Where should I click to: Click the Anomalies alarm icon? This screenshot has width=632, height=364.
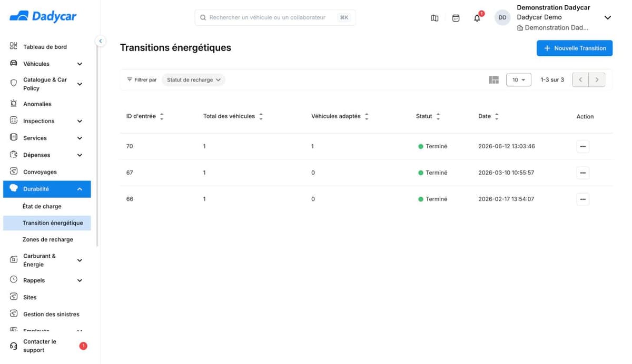click(x=14, y=104)
